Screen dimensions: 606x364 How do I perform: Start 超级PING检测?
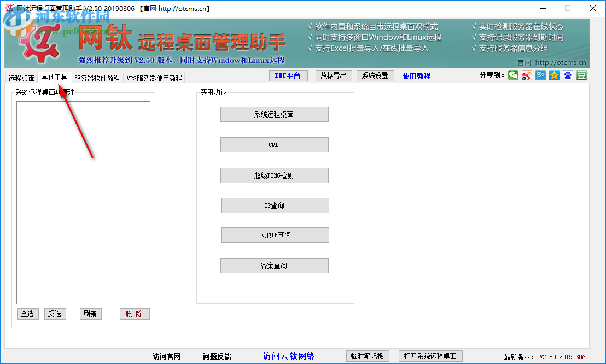click(274, 175)
